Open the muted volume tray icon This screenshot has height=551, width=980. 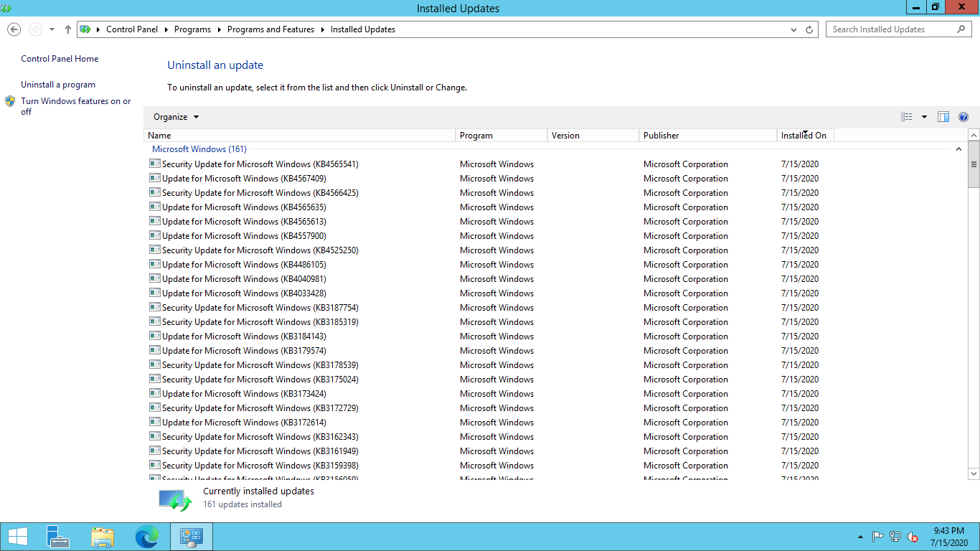click(x=913, y=537)
